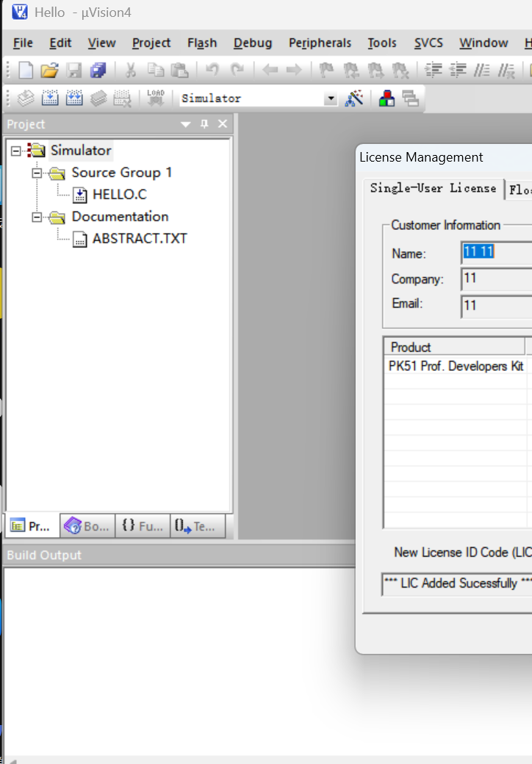Open Target Options with the magic wand icon
The image size is (532, 764).
tap(354, 98)
